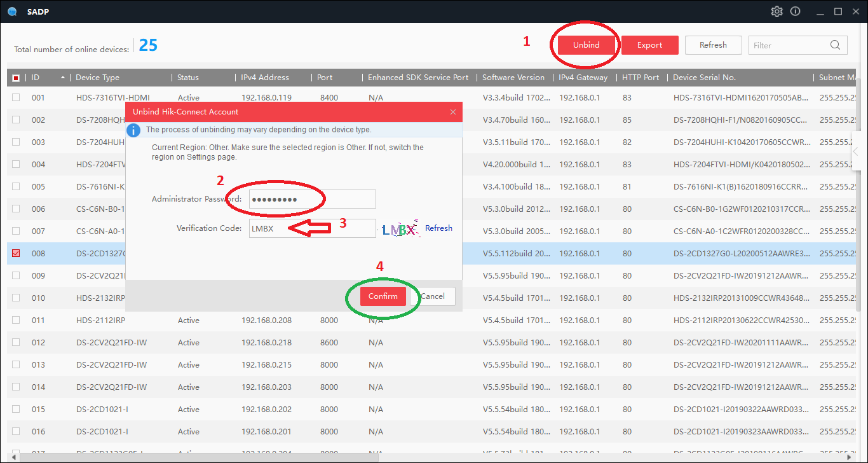Click the Unbind button

click(586, 45)
